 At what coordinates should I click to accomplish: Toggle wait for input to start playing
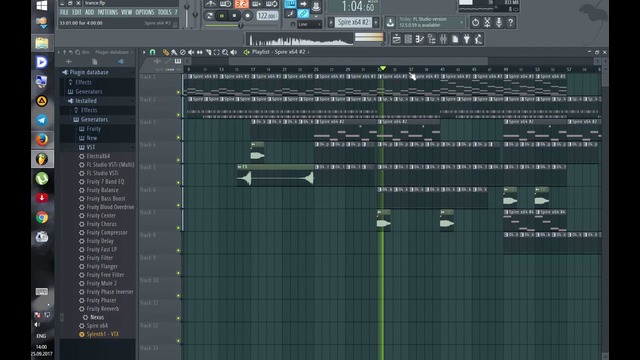pos(226,4)
